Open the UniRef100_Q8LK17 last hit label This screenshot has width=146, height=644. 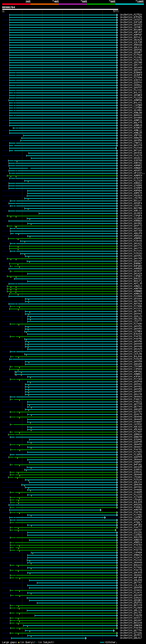(x=131, y=638)
